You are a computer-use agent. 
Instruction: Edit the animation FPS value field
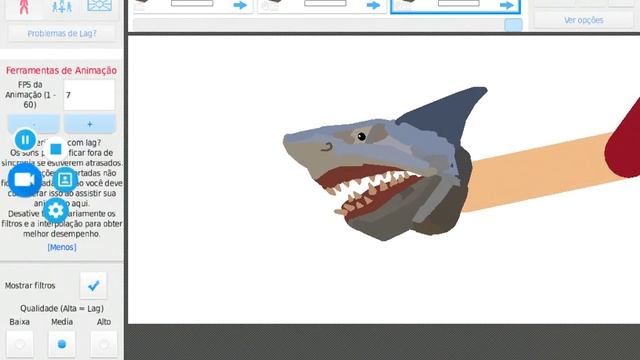(89, 95)
